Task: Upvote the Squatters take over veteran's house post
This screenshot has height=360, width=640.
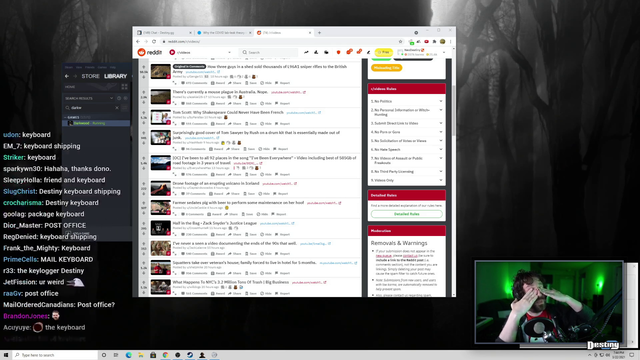Action: click(x=144, y=263)
